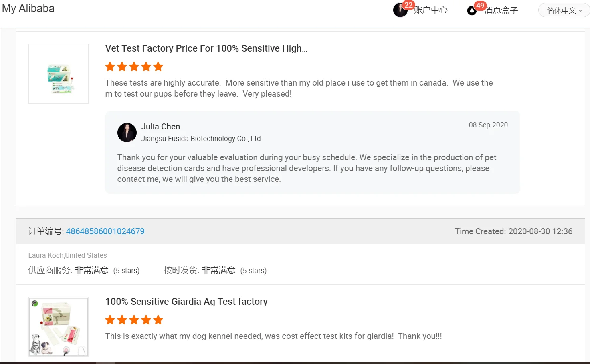The height and width of the screenshot is (364, 590).
Task: Click the notification bell icon
Action: click(x=472, y=11)
